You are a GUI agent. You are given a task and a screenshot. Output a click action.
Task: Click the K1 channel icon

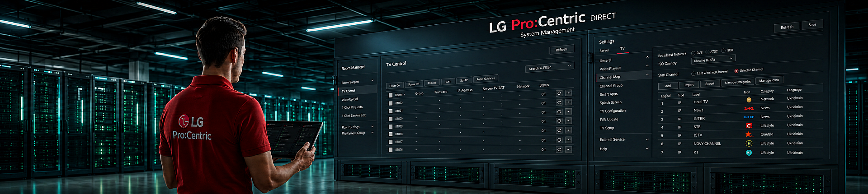click(x=749, y=152)
